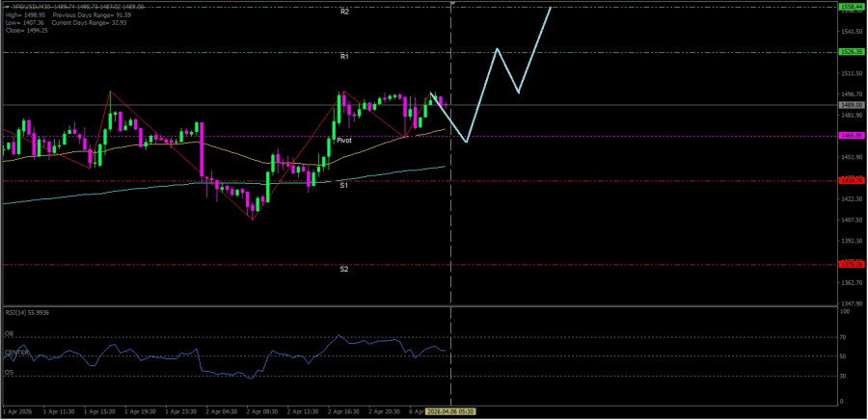
Task: Click the 1541.50 price scale value
Action: [x=852, y=32]
